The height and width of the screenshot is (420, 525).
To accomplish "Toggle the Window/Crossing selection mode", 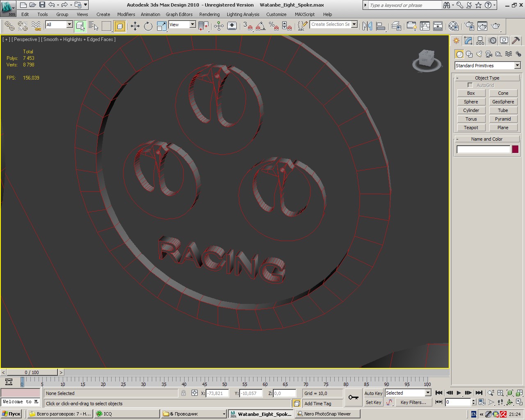I will tap(120, 26).
